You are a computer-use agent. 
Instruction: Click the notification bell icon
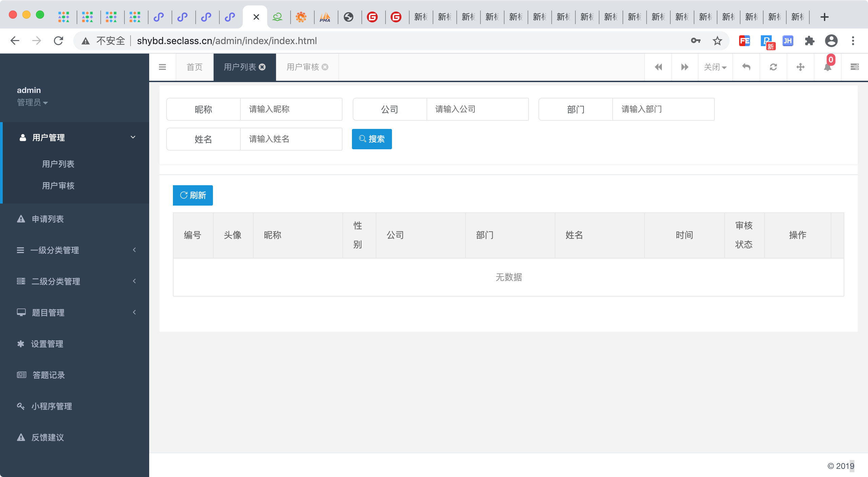[827, 67]
